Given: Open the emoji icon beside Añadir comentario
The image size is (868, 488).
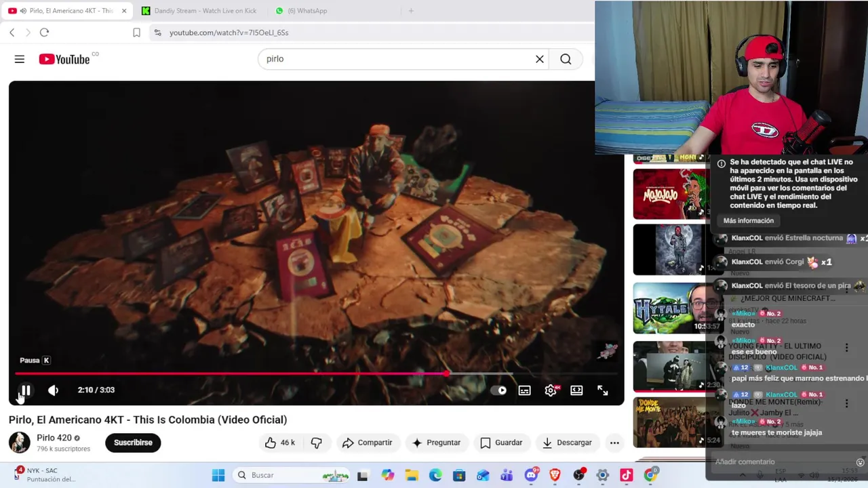Looking at the screenshot, I should [x=860, y=462].
